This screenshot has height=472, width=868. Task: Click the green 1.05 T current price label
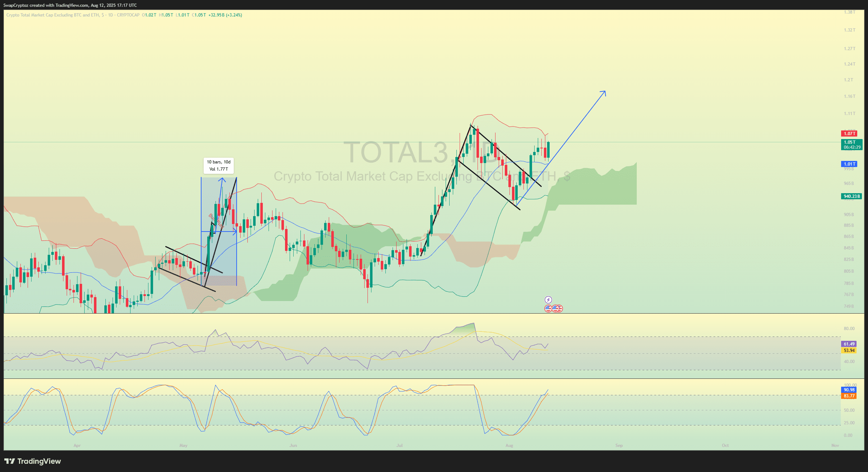tap(852, 144)
